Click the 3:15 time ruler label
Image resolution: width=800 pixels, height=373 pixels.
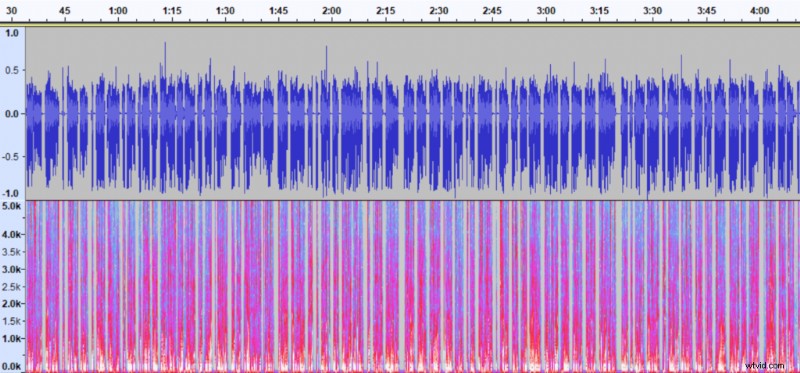click(x=599, y=11)
